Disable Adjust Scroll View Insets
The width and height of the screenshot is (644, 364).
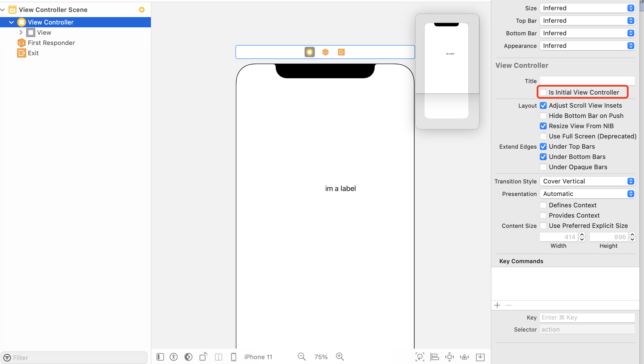(543, 105)
